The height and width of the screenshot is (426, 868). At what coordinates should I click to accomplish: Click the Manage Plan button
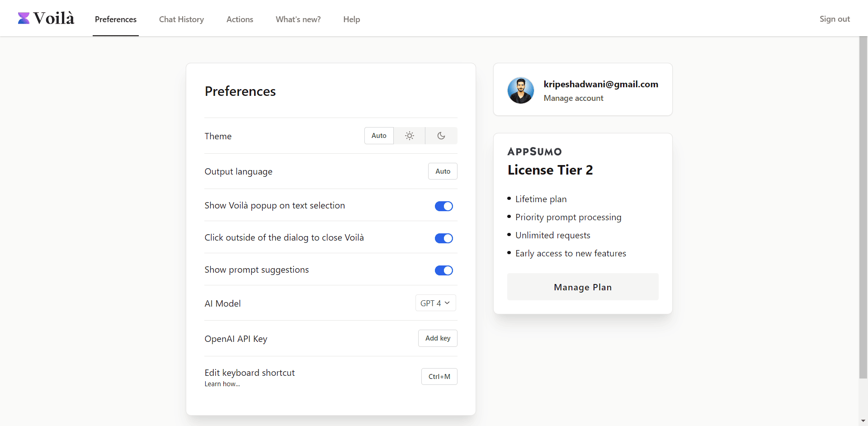[582, 287]
